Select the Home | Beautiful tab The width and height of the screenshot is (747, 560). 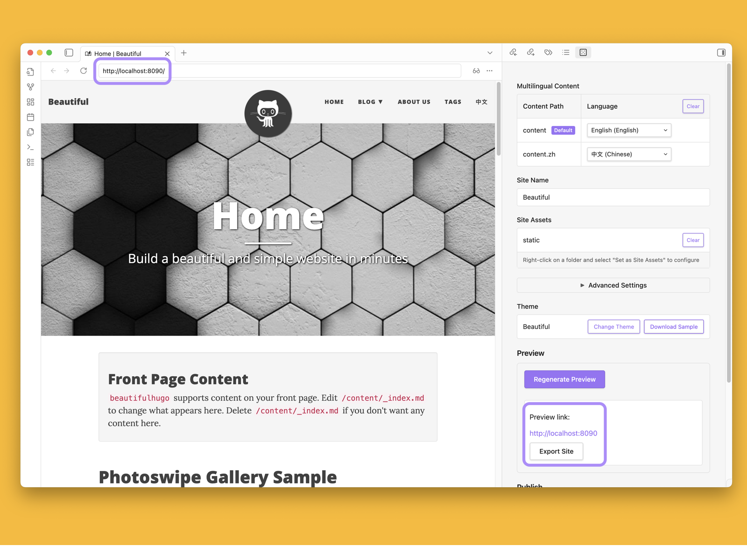tap(122, 54)
